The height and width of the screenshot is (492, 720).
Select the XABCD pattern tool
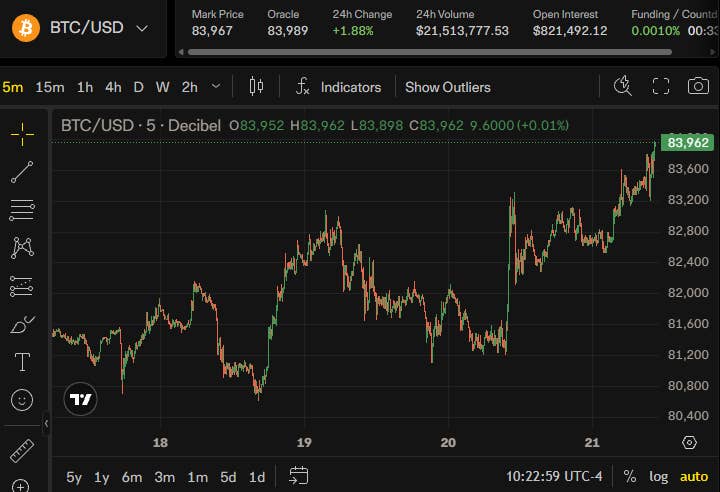(22, 248)
